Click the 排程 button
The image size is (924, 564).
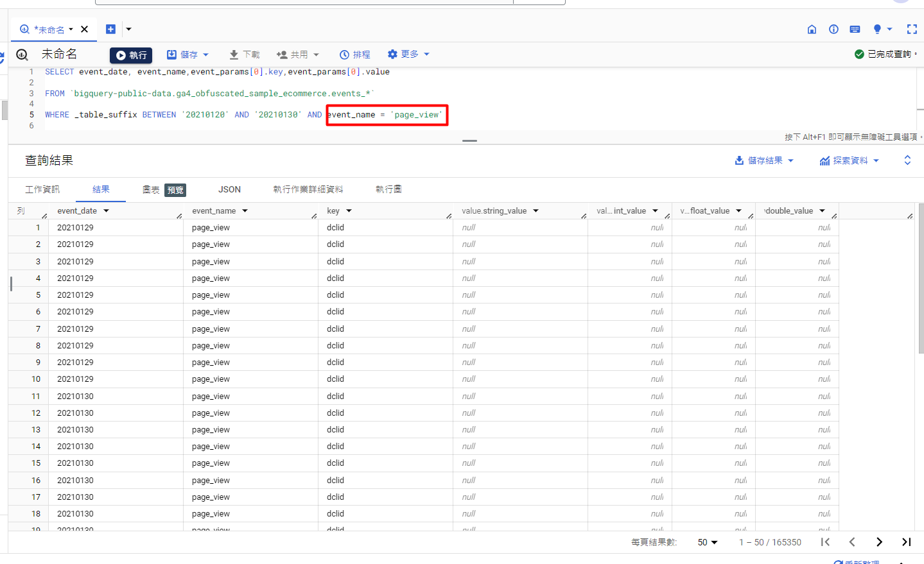point(355,55)
